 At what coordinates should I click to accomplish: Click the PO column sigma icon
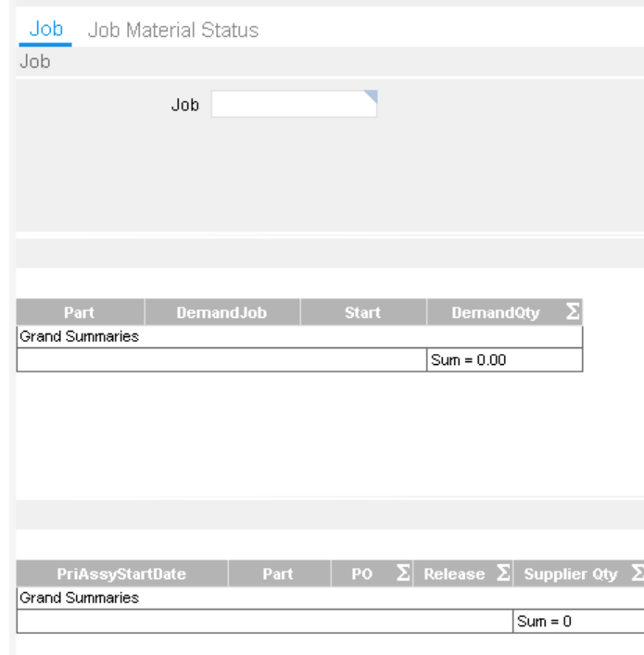point(403,574)
